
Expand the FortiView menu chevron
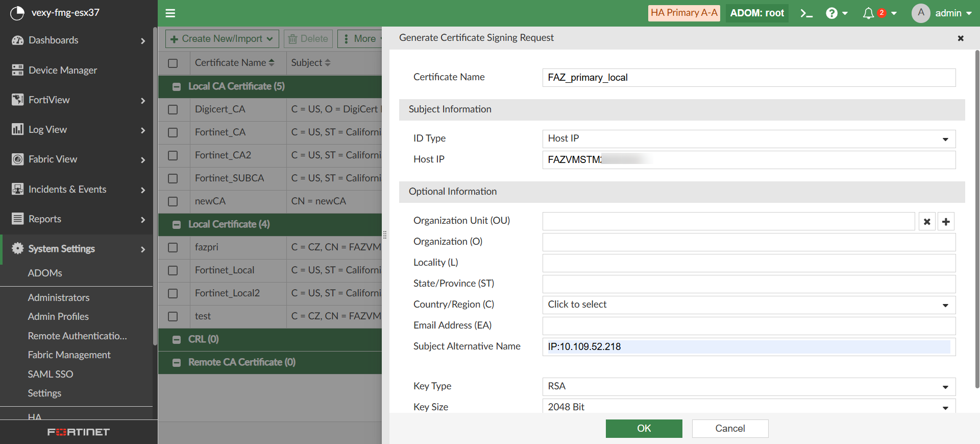(143, 101)
